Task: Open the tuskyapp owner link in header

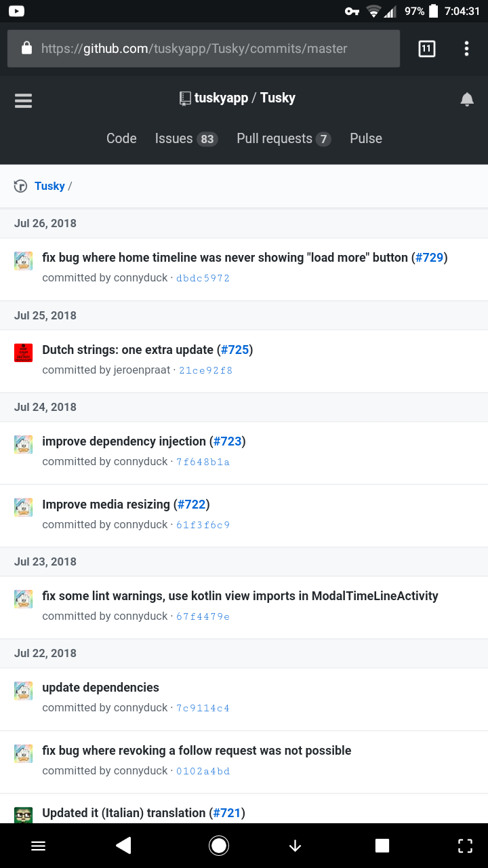Action: pyautogui.click(x=221, y=98)
